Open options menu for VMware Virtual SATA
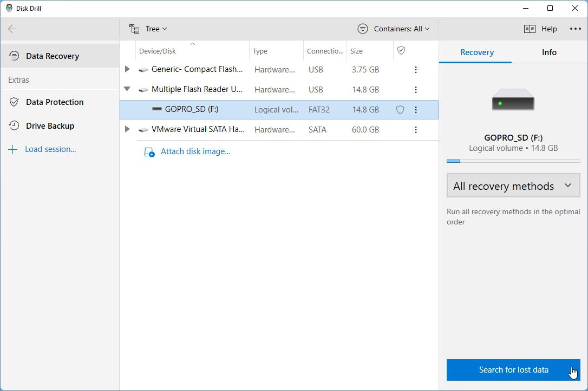This screenshot has width=588, height=391. click(415, 130)
